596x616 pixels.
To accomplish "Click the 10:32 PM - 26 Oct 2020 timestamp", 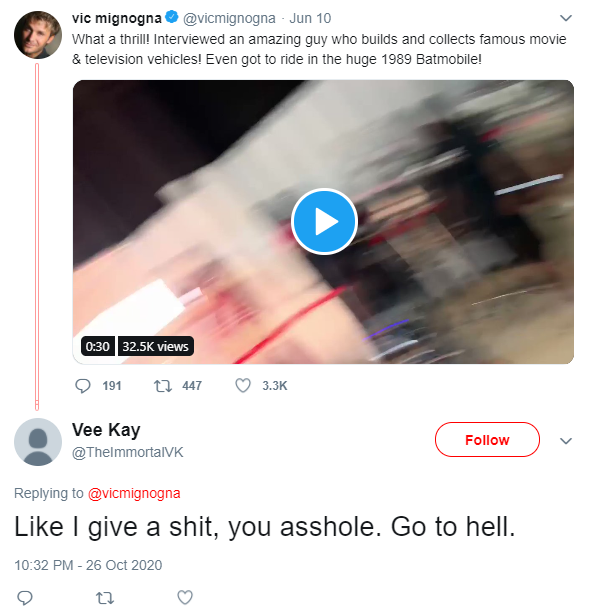I will pyautogui.click(x=88, y=565).
